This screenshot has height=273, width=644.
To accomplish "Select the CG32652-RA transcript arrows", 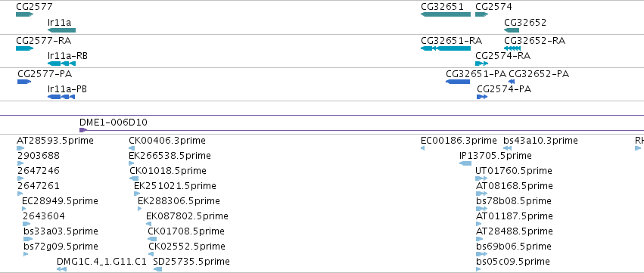I will (512, 48).
